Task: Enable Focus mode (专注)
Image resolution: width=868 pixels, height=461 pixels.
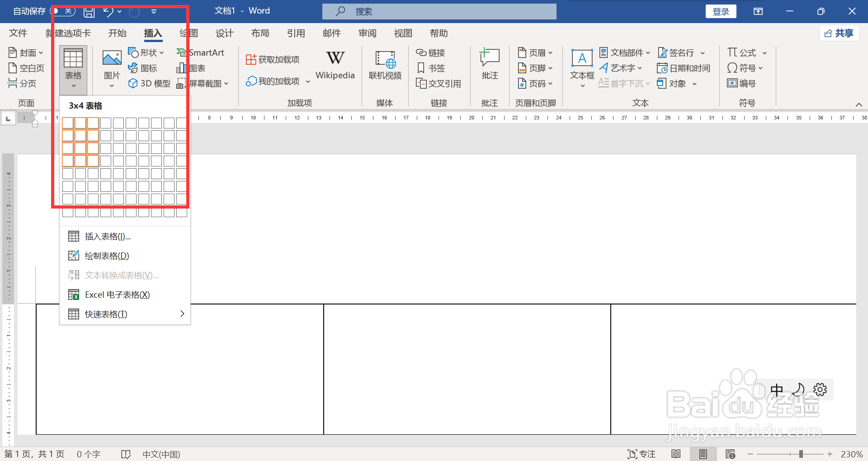Action: [x=641, y=454]
